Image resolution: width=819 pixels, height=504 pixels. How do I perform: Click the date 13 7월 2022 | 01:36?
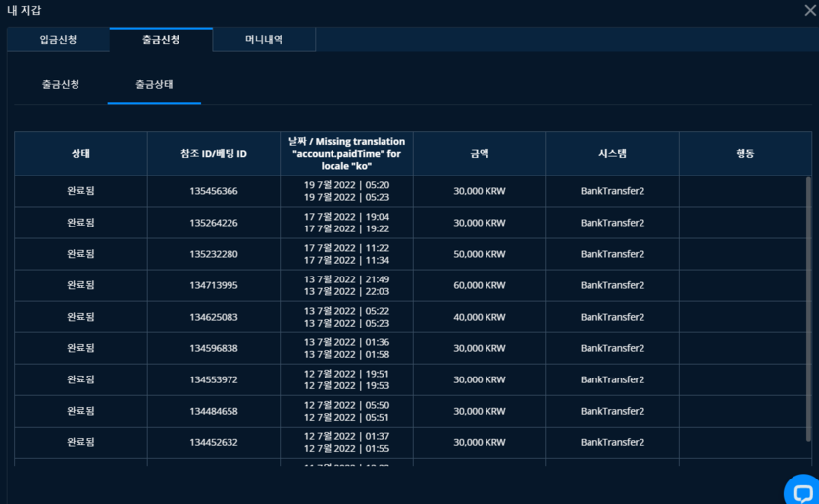pos(346,342)
